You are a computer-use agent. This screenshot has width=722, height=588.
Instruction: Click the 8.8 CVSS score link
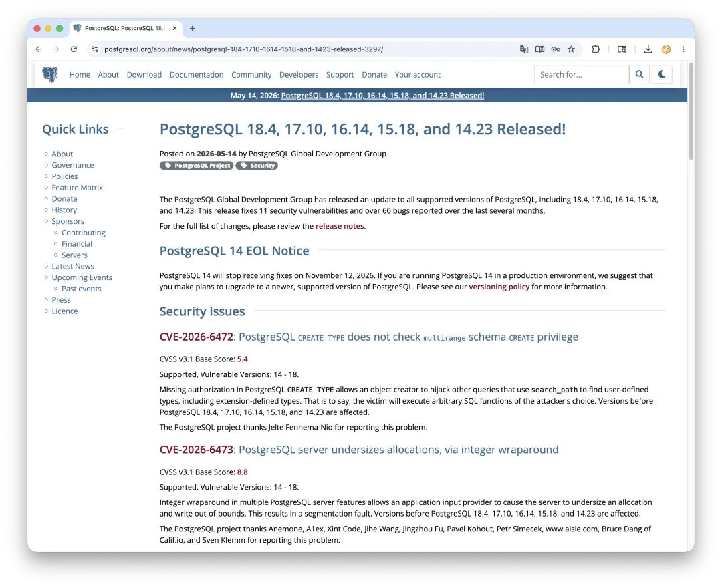tap(242, 472)
